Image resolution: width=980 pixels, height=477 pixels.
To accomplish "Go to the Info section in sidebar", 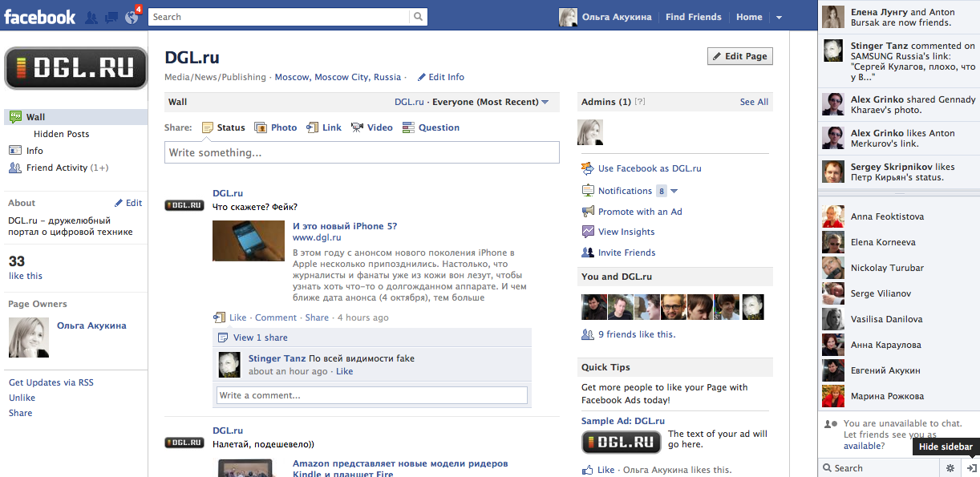I will click(34, 151).
